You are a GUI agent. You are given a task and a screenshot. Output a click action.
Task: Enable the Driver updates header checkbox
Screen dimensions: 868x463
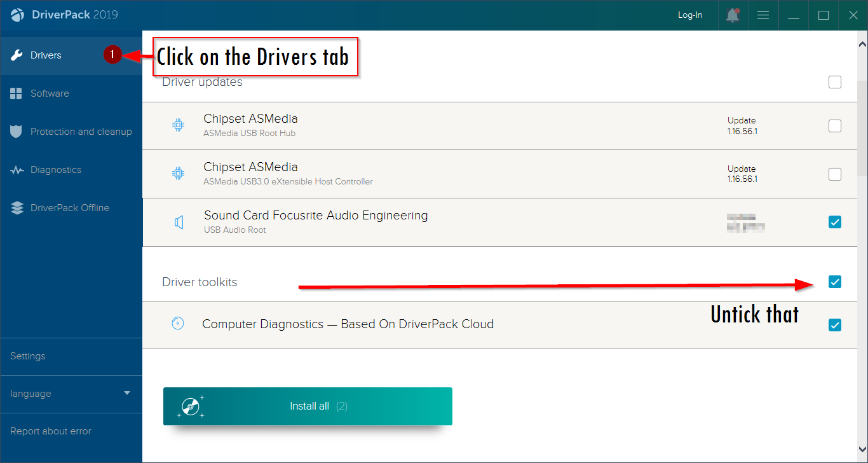point(834,82)
